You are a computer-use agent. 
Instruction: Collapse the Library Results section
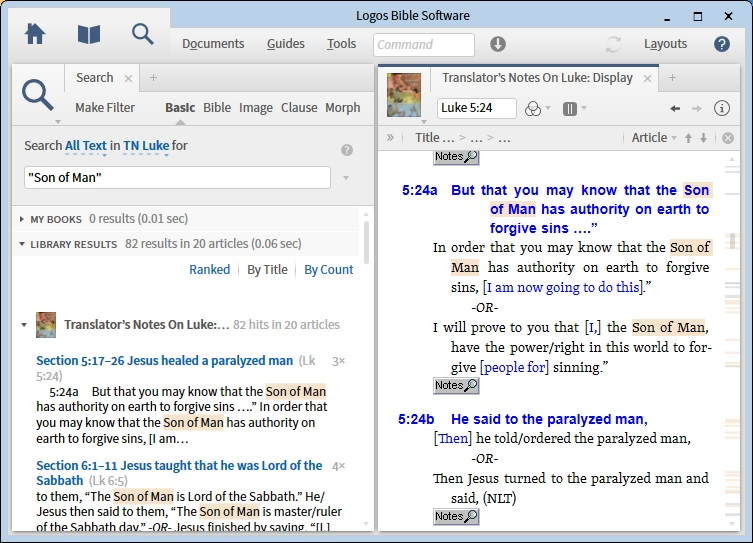23,244
